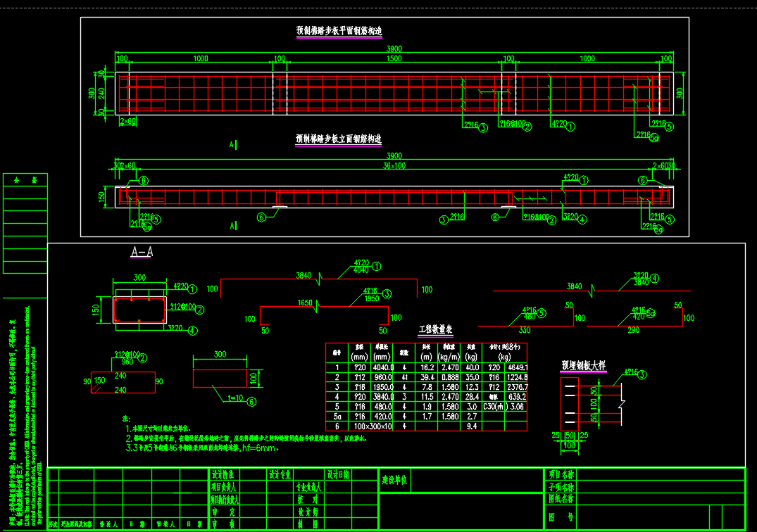Click the 0.888 unit weight table cell

(x=449, y=377)
